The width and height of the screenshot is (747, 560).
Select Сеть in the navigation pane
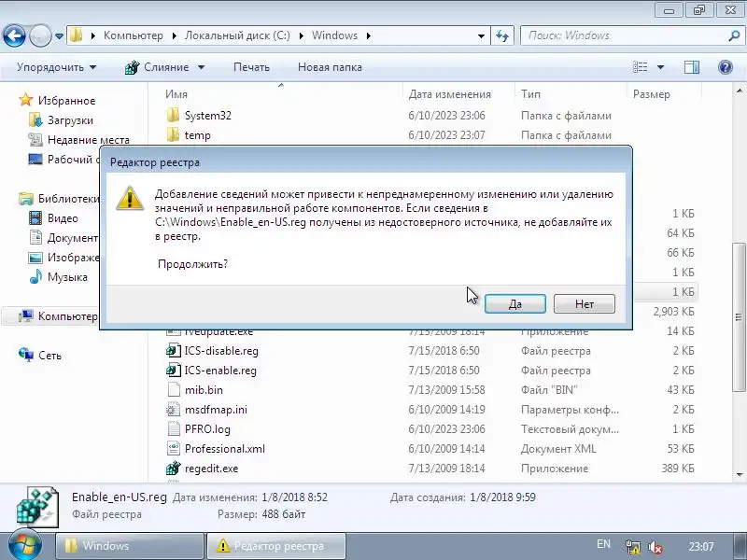pyautogui.click(x=49, y=356)
